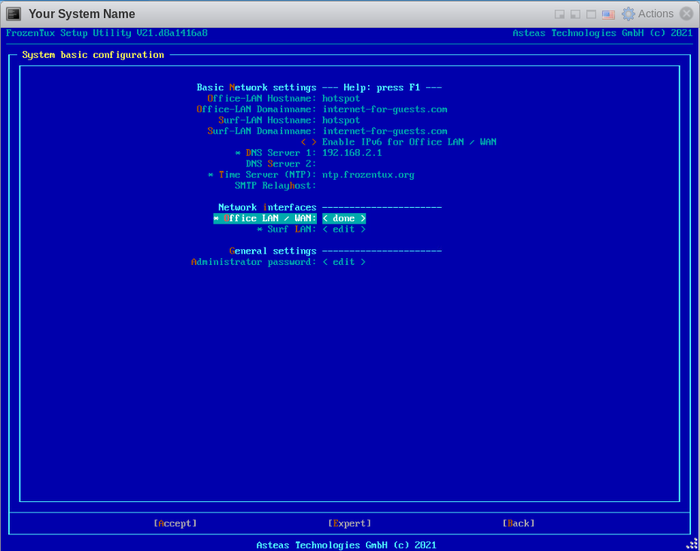This screenshot has width=700, height=551.
Task: Edit the Office-LAN Hostname field
Action: [x=341, y=98]
